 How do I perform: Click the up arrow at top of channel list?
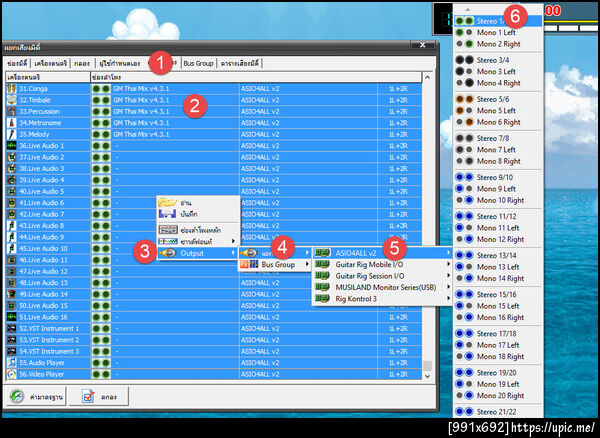click(x=468, y=10)
